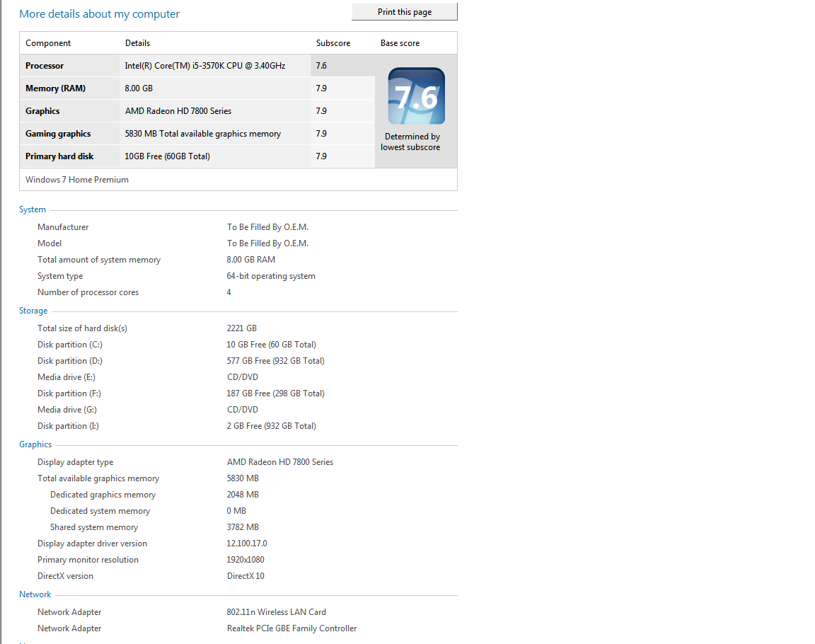Image resolution: width=815 pixels, height=644 pixels.
Task: Click the Gaming graphics row label
Action: (58, 134)
